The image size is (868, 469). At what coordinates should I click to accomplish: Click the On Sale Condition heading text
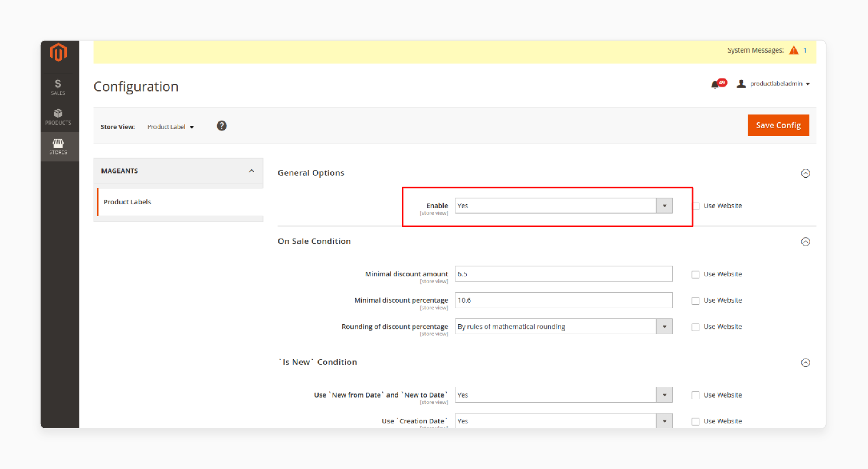click(x=314, y=241)
